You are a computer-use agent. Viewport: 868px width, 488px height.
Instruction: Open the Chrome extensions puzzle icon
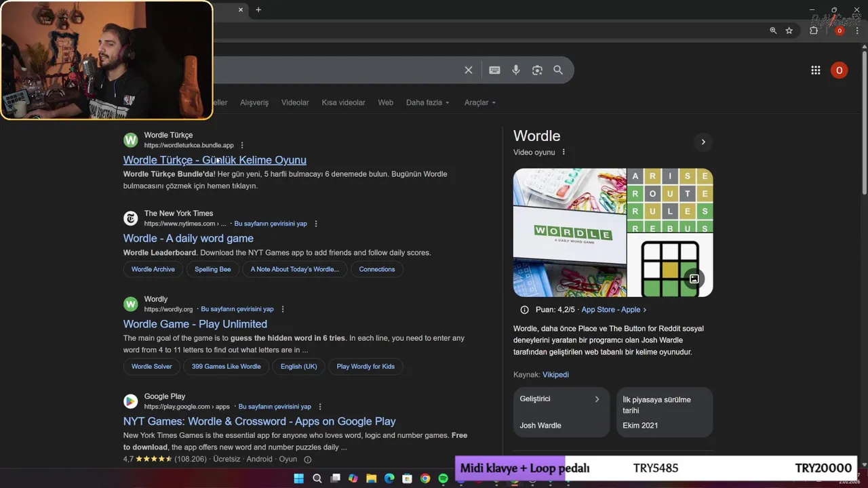coord(814,30)
